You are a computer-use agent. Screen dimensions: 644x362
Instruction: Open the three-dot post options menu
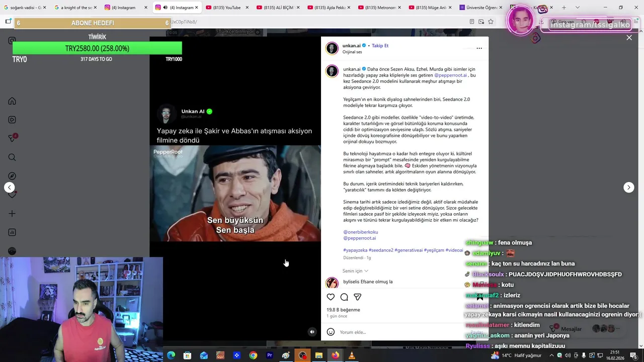479,48
